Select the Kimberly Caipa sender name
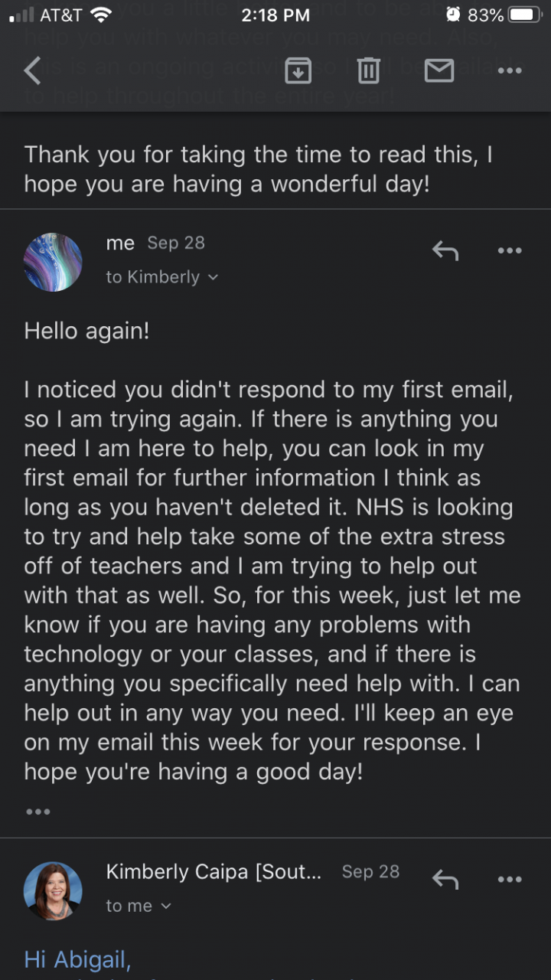Image resolution: width=551 pixels, height=980 pixels. coord(214,871)
